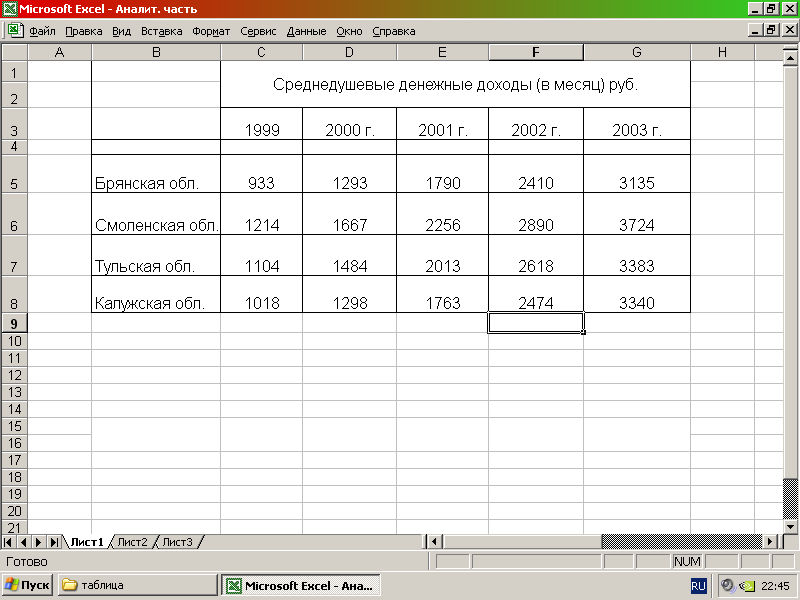Restore the workbook window inside Excel

click(x=771, y=30)
